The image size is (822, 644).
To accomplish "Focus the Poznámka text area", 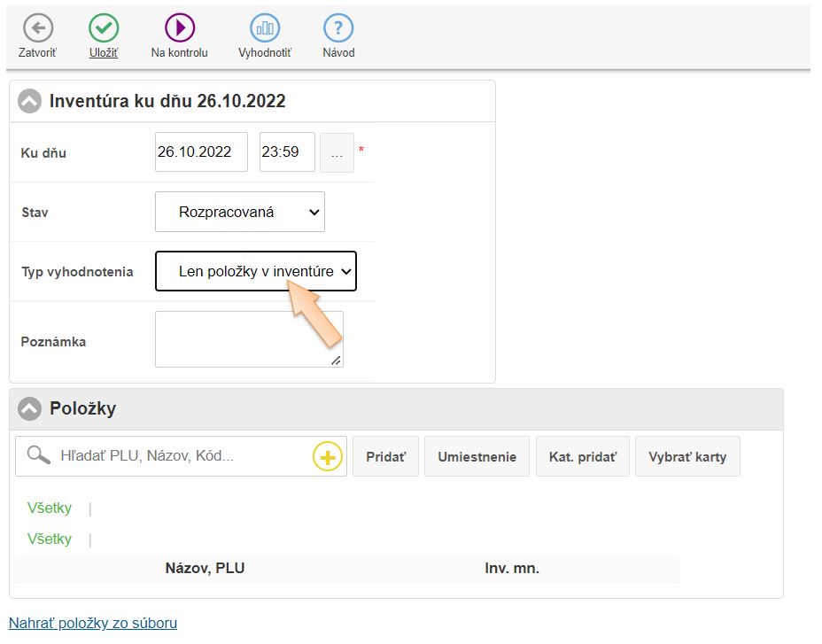I will [x=248, y=338].
